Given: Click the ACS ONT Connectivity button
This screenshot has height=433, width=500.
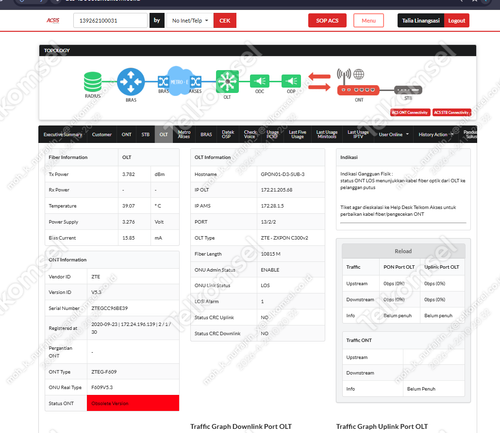Looking at the screenshot, I should point(410,112).
